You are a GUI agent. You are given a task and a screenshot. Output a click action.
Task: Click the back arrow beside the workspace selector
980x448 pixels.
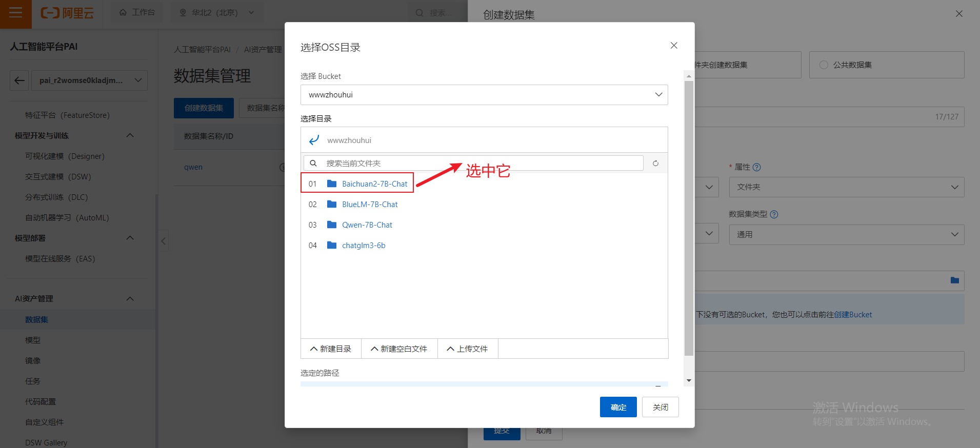click(19, 80)
